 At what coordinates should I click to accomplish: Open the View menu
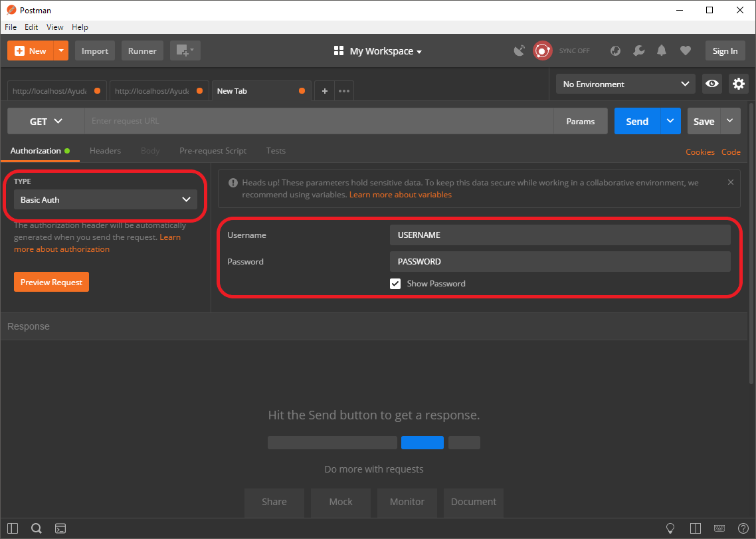[x=55, y=27]
